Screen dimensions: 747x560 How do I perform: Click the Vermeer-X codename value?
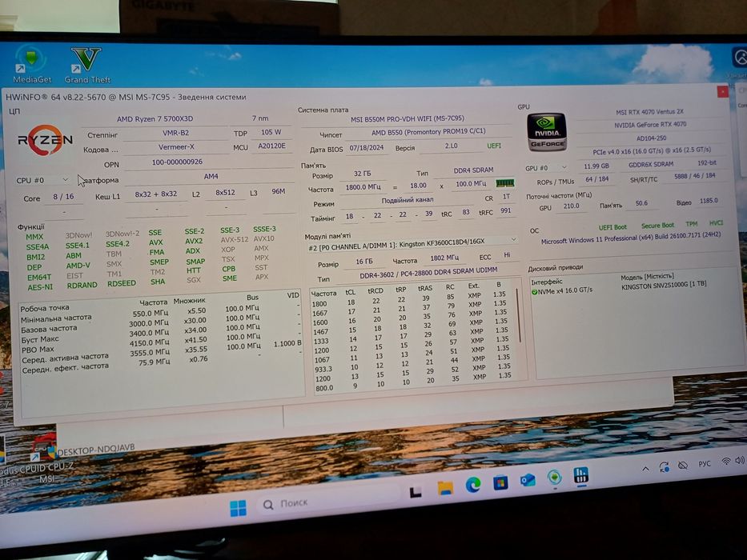176,146
